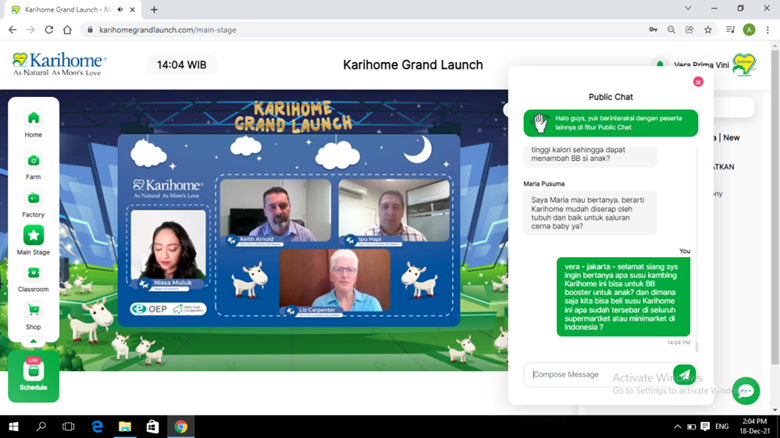
Task: Click the Ipu Hapi video tile
Action: click(x=394, y=211)
